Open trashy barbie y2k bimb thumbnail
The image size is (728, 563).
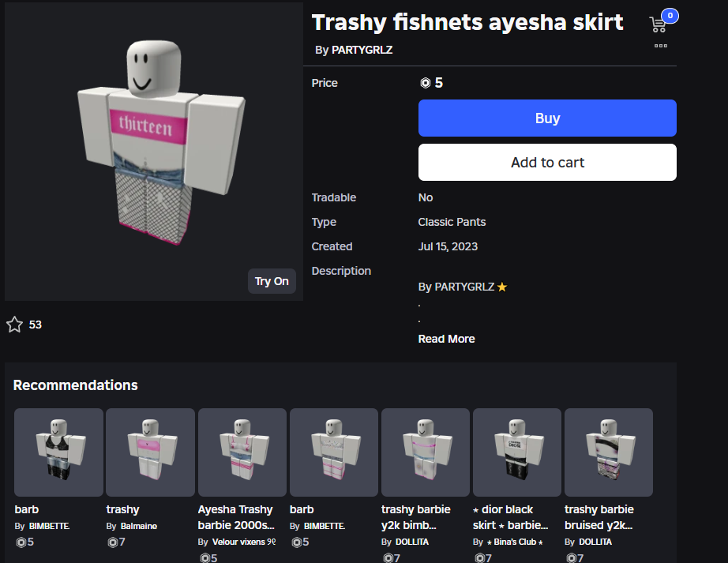[426, 452]
